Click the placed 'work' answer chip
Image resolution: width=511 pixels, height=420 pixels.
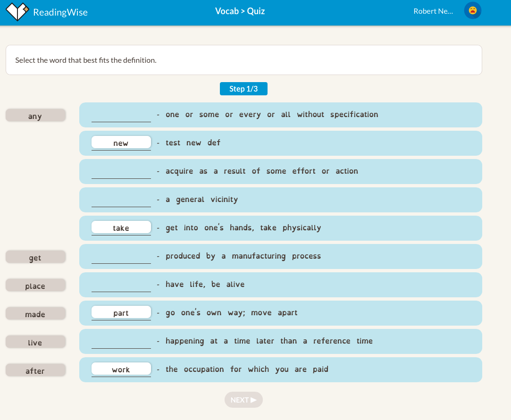click(121, 369)
